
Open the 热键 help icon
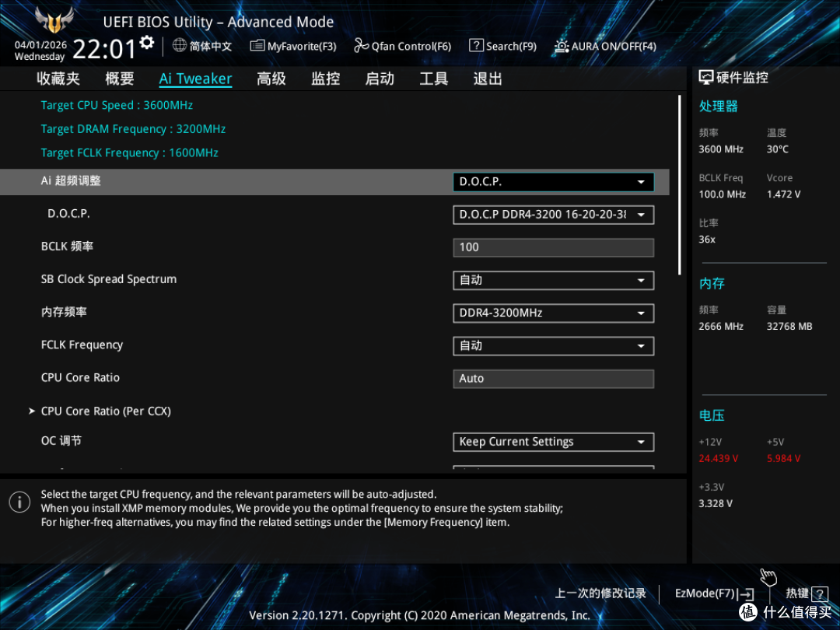[x=820, y=593]
